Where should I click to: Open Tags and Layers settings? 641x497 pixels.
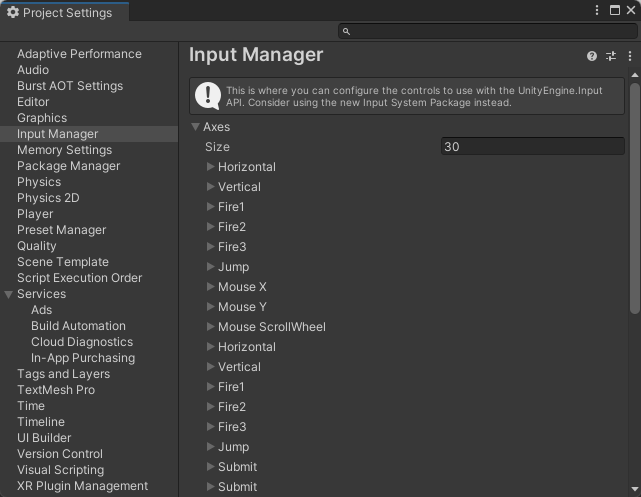point(64,374)
